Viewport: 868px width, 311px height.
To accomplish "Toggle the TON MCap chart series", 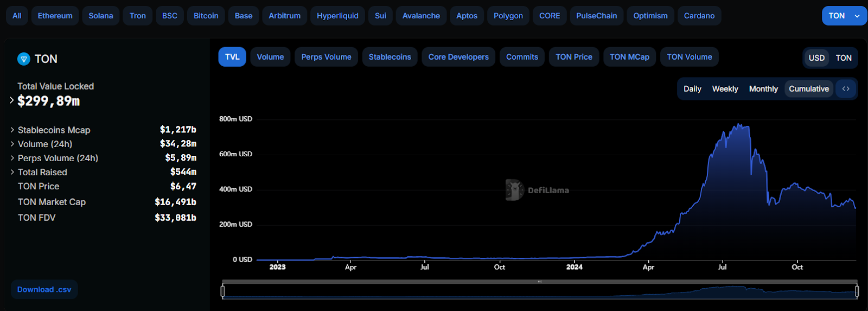I will tap(629, 57).
